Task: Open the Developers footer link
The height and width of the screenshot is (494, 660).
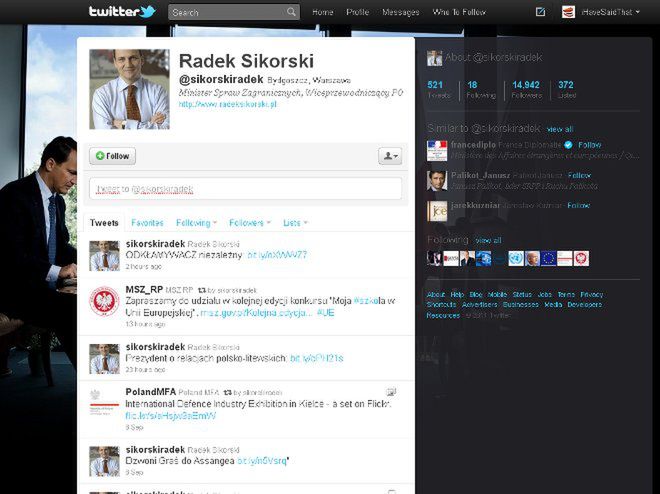Action: click(x=585, y=305)
